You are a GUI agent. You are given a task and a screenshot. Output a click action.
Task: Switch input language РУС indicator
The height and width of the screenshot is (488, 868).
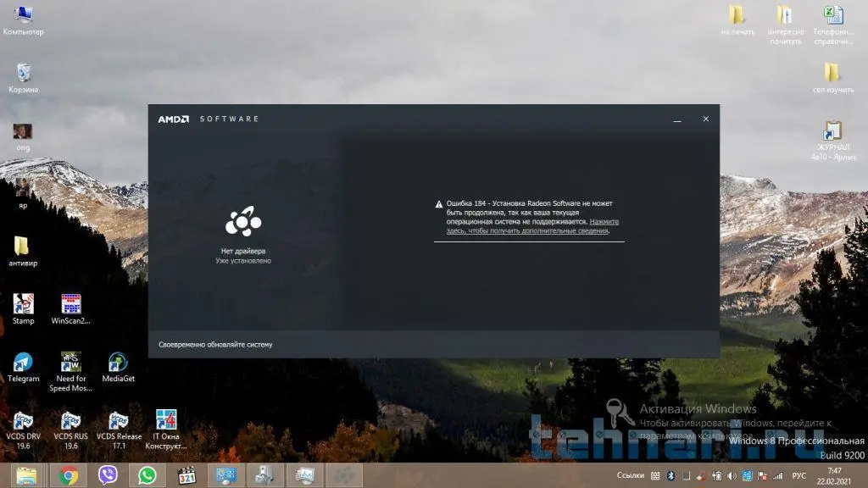pyautogui.click(x=798, y=476)
